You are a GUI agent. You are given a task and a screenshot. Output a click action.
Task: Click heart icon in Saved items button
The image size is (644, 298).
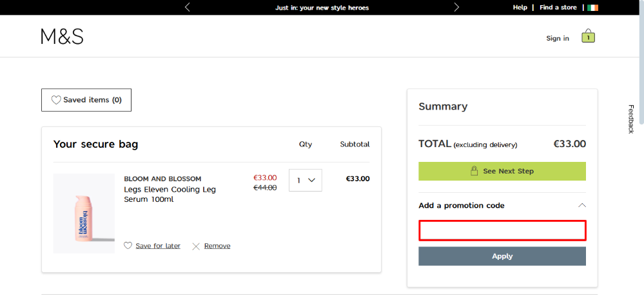coord(56,100)
